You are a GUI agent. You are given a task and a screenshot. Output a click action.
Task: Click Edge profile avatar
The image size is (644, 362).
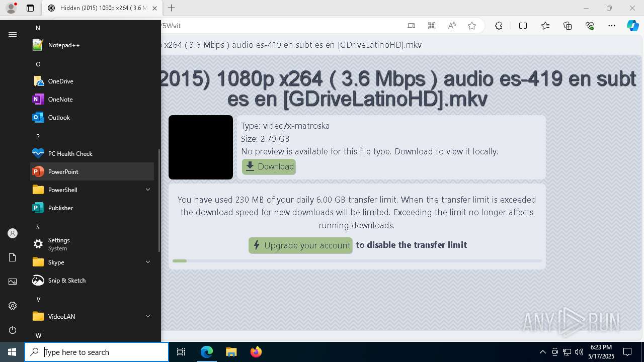pyautogui.click(x=11, y=8)
